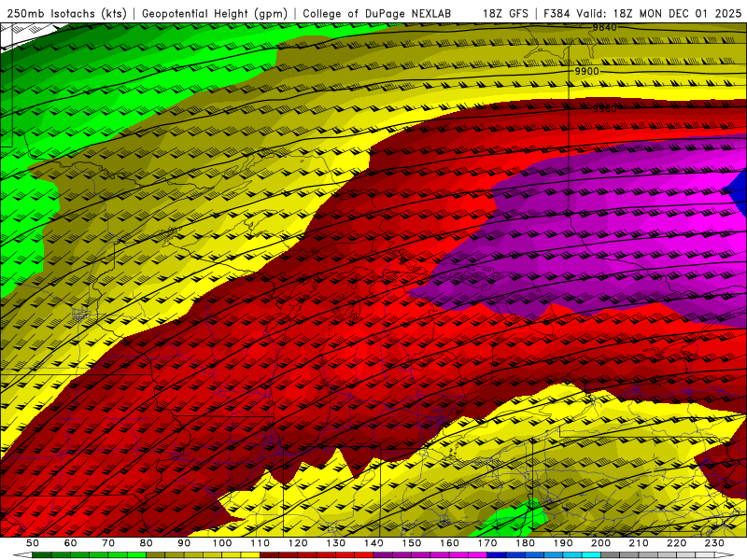The height and width of the screenshot is (560, 747).
Task: Click the 110 label on the color scale
Action: (x=261, y=543)
